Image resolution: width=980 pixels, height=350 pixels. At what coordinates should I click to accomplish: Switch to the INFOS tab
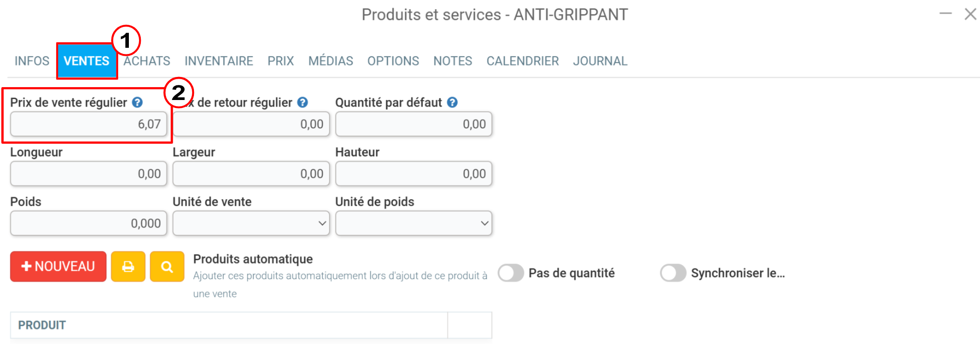pyautogui.click(x=32, y=61)
